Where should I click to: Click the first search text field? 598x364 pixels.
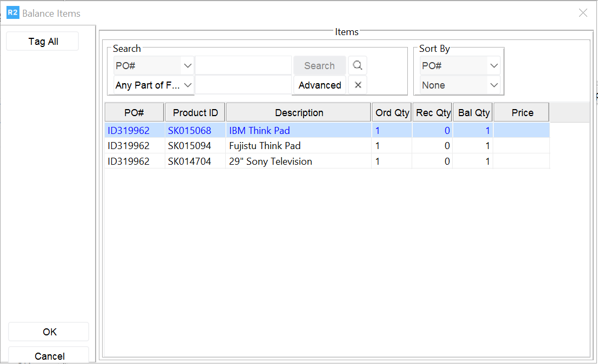[x=243, y=66]
